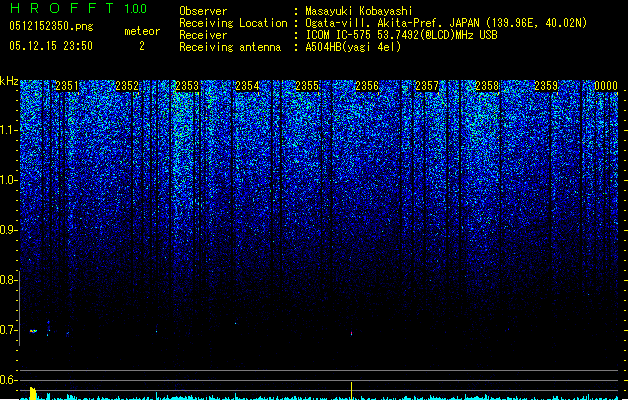Screen dimensions: 629x400
Task: Click the 2359 time marker
Action: [546, 86]
